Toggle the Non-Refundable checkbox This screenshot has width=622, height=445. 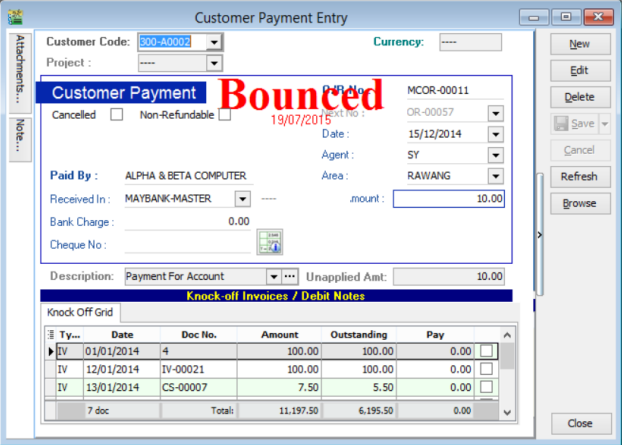[x=225, y=115]
